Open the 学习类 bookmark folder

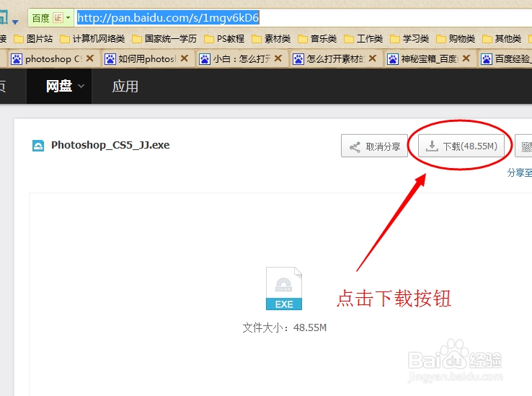(x=409, y=39)
